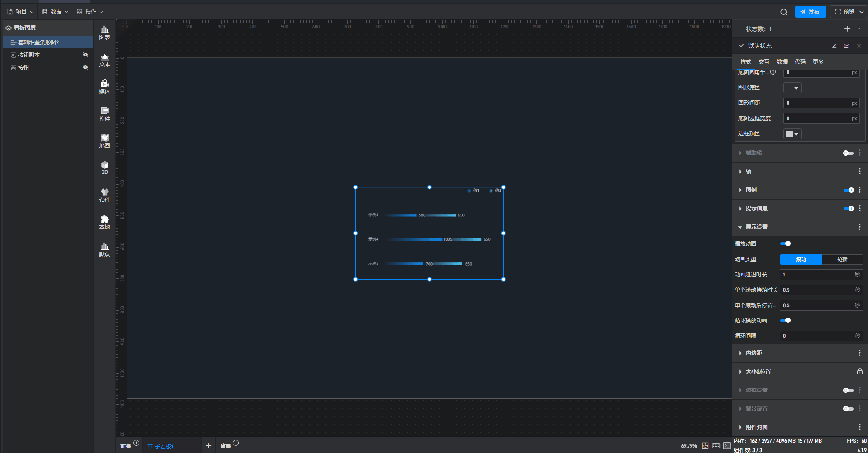
Task: Open the 项目 menu
Action: pyautogui.click(x=20, y=12)
